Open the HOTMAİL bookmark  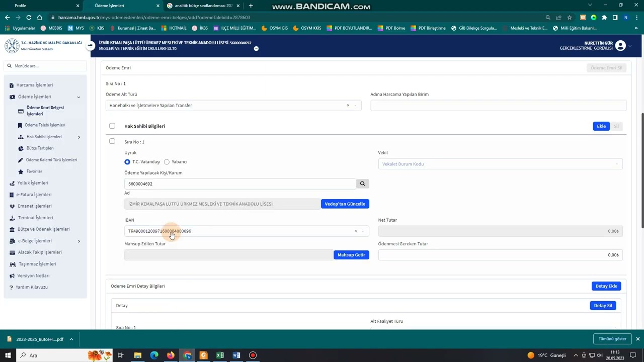tap(174, 28)
